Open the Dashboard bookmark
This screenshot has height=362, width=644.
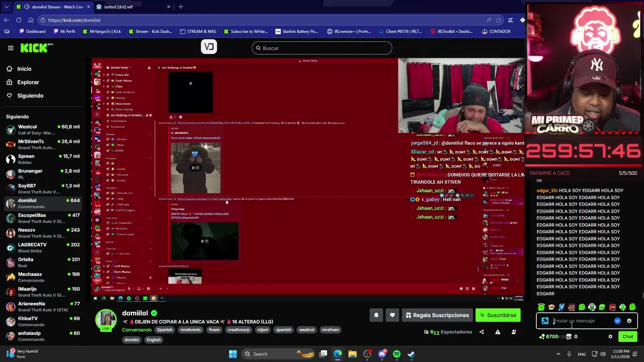32,31
